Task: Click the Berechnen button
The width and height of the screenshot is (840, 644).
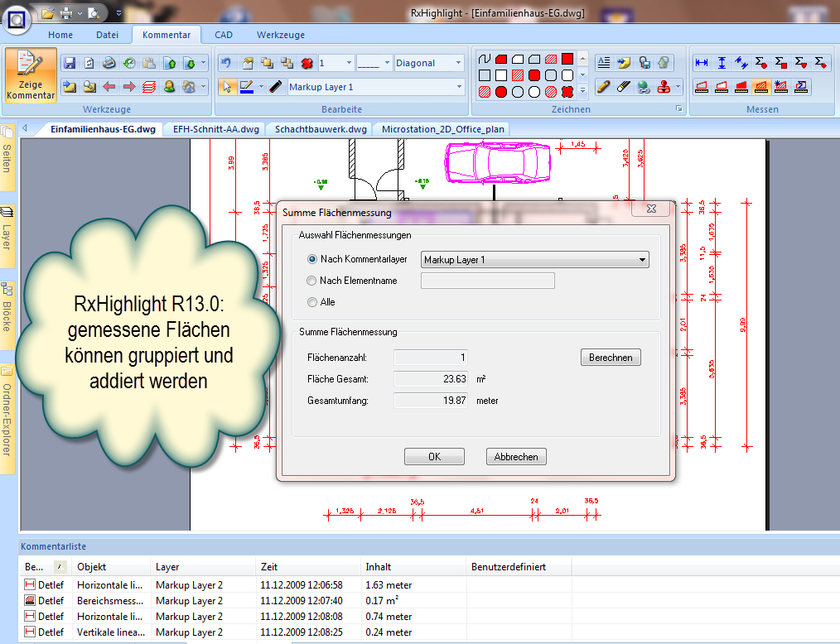Action: pos(611,358)
